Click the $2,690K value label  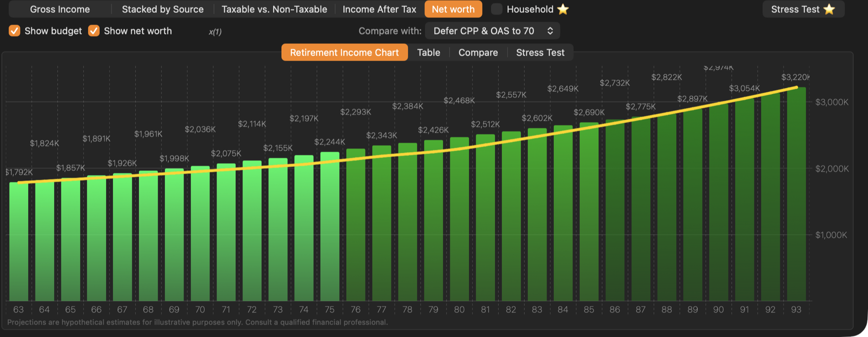coord(589,113)
